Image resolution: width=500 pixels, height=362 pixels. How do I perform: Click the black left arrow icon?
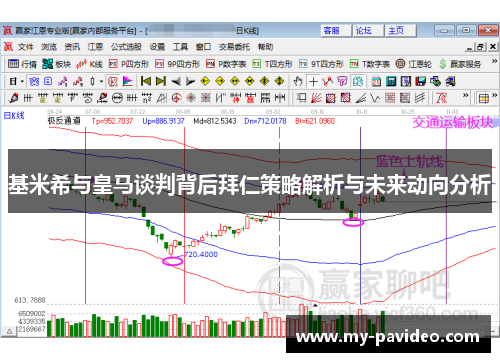pyautogui.click(x=176, y=81)
